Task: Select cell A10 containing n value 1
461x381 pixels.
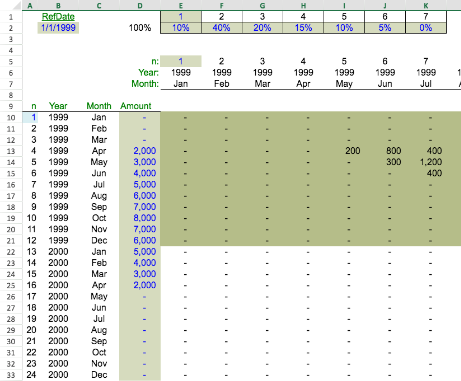Action: [x=30, y=117]
